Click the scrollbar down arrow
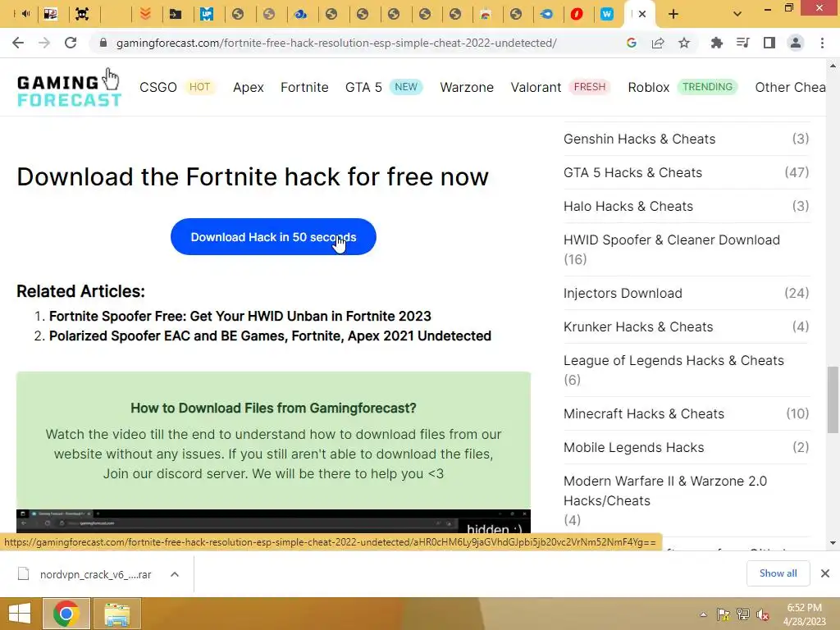The height and width of the screenshot is (630, 840). click(x=833, y=543)
